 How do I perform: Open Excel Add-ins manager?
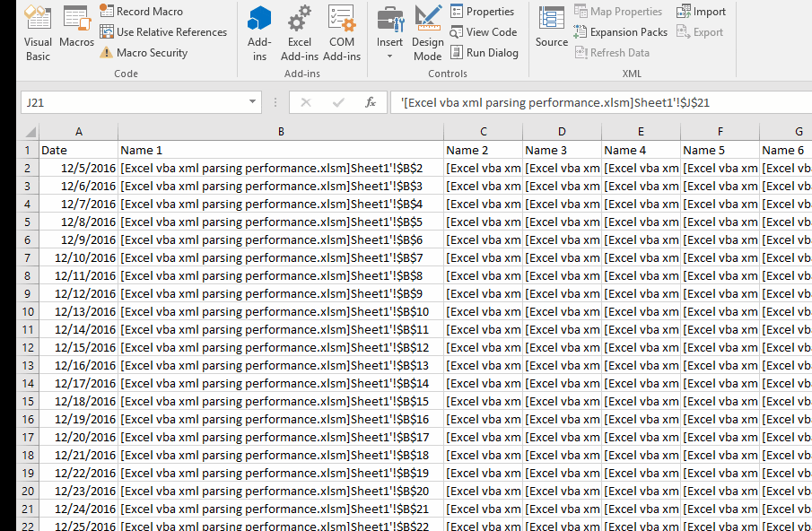point(300,33)
